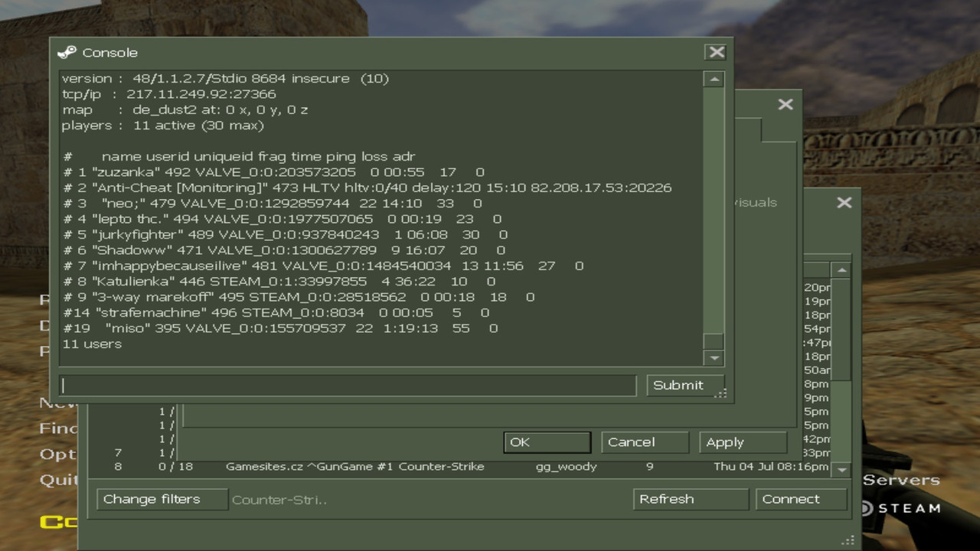Click the miso player line
This screenshot has width=980, height=551.
click(280, 328)
